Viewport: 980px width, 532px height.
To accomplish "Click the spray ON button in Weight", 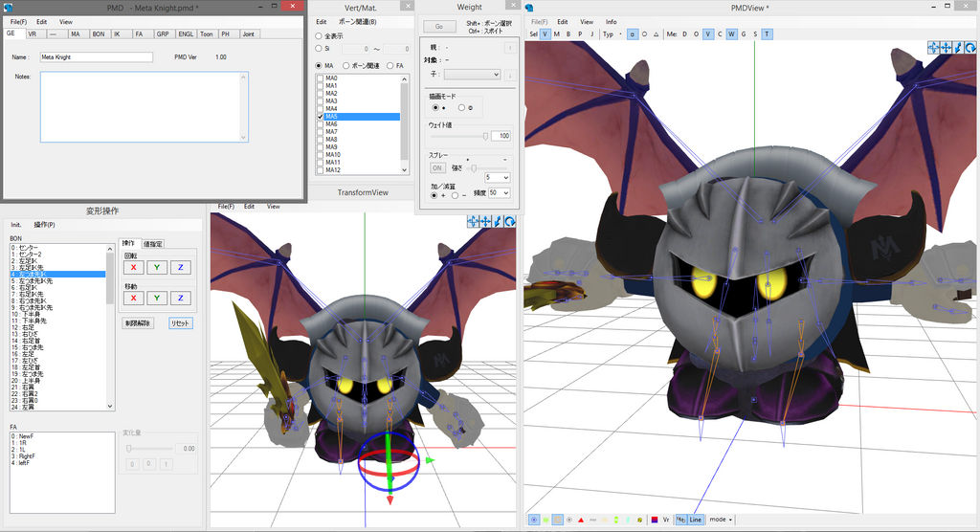I will 436,167.
